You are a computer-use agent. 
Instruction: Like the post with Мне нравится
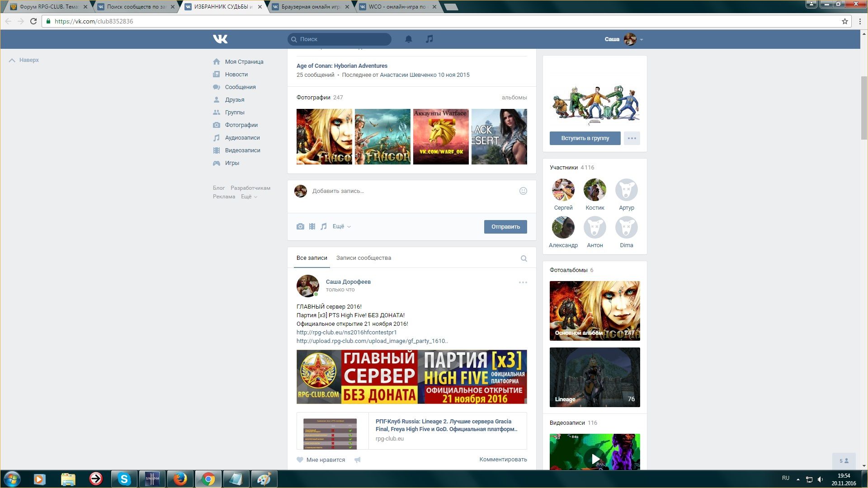321,460
